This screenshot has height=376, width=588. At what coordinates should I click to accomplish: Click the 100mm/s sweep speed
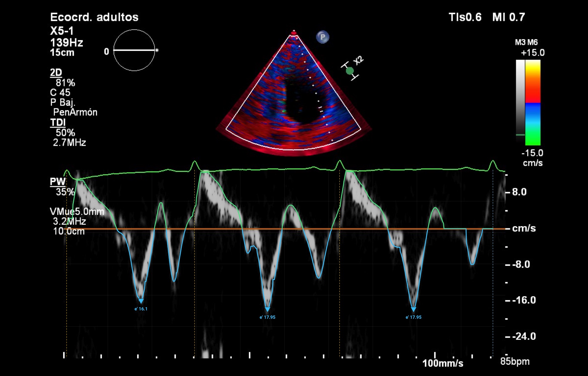pos(443,363)
